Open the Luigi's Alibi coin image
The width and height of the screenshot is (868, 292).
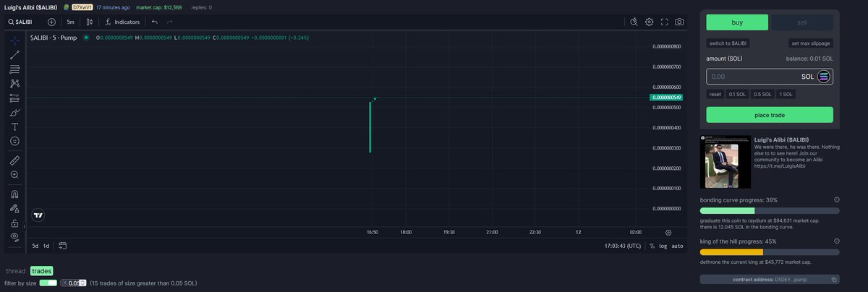point(724,162)
